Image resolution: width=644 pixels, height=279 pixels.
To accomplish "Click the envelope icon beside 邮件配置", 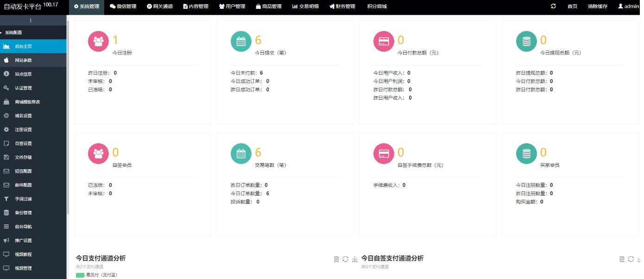I will [6, 185].
